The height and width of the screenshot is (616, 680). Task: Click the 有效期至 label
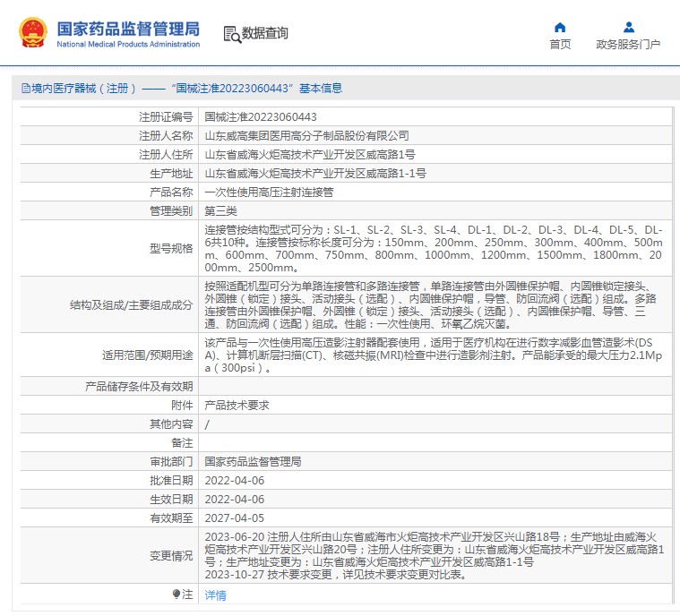click(x=171, y=518)
